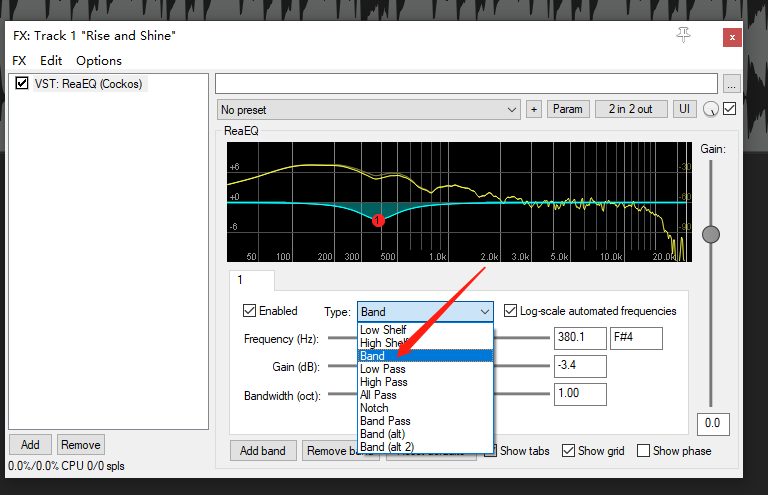Click the Add band button
This screenshot has width=768, height=495.
263,450
